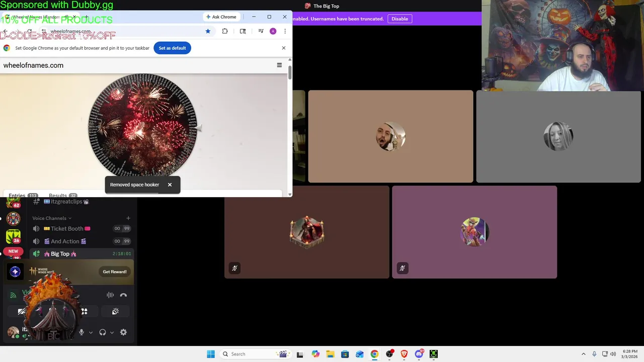Open File Explorer from the taskbar

330,354
